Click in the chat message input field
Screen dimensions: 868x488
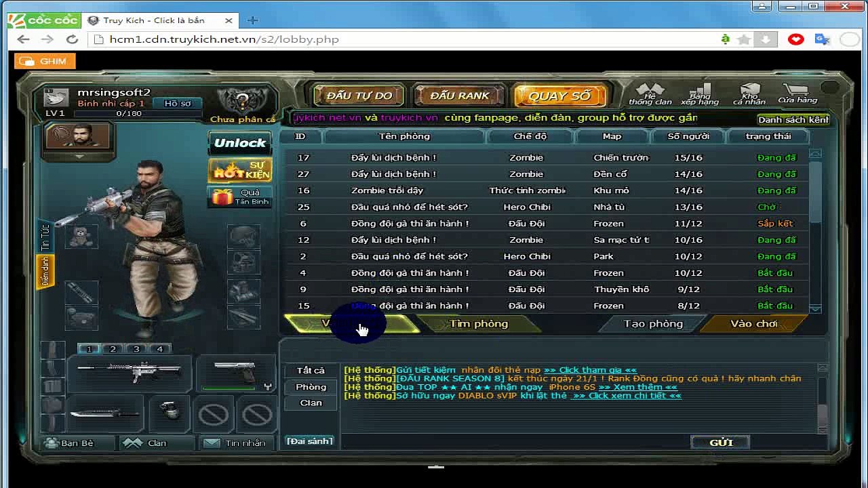click(x=514, y=443)
